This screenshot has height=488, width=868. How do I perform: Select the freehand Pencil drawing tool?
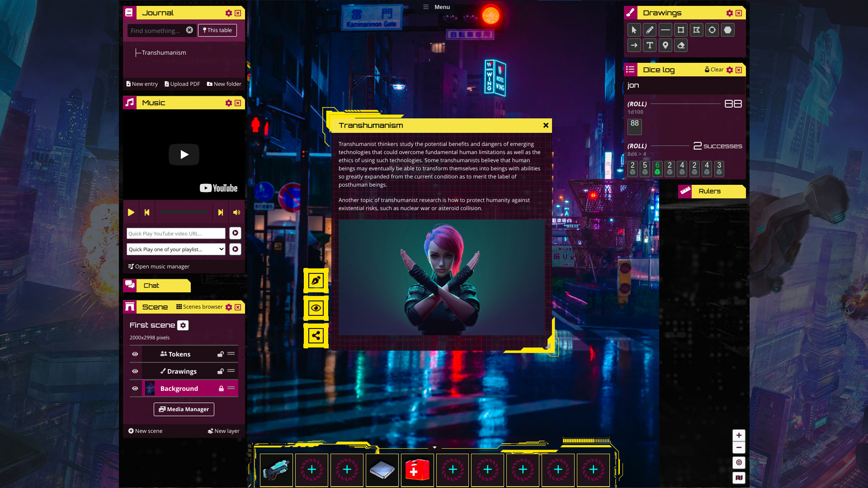pos(650,30)
